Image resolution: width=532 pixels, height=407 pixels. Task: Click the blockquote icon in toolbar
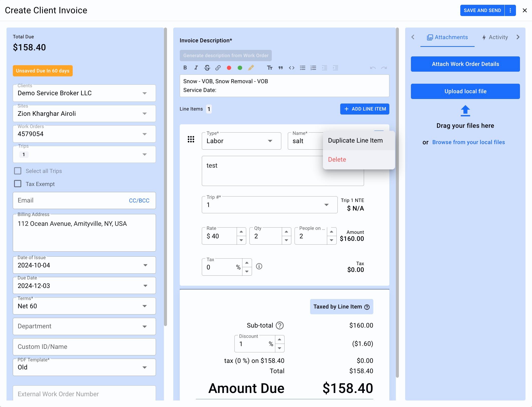click(x=281, y=68)
